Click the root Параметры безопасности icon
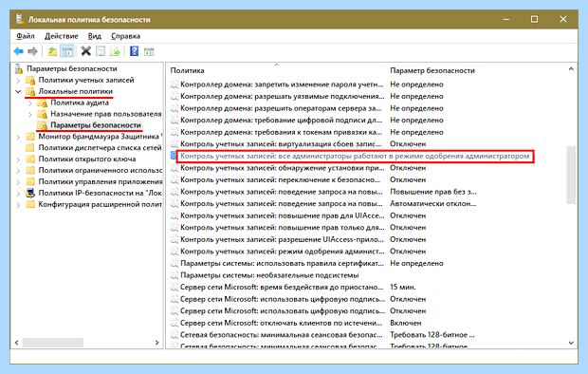This screenshot has height=374, width=588. pos(19,68)
